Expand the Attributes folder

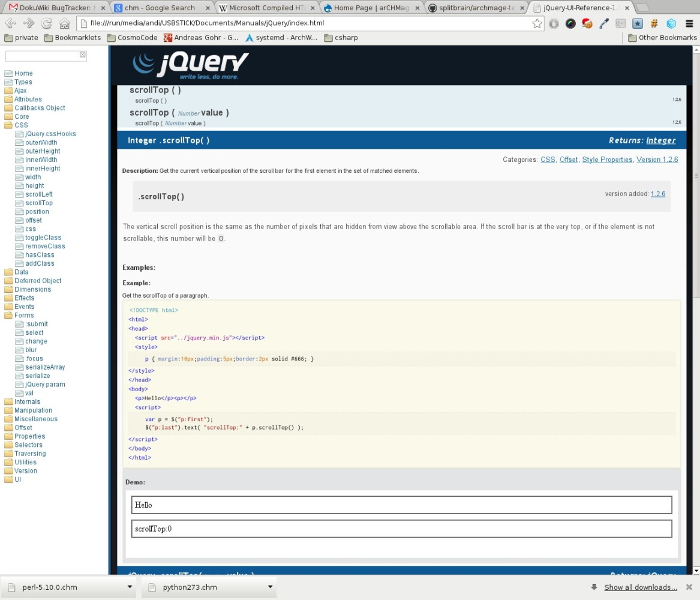[x=28, y=99]
